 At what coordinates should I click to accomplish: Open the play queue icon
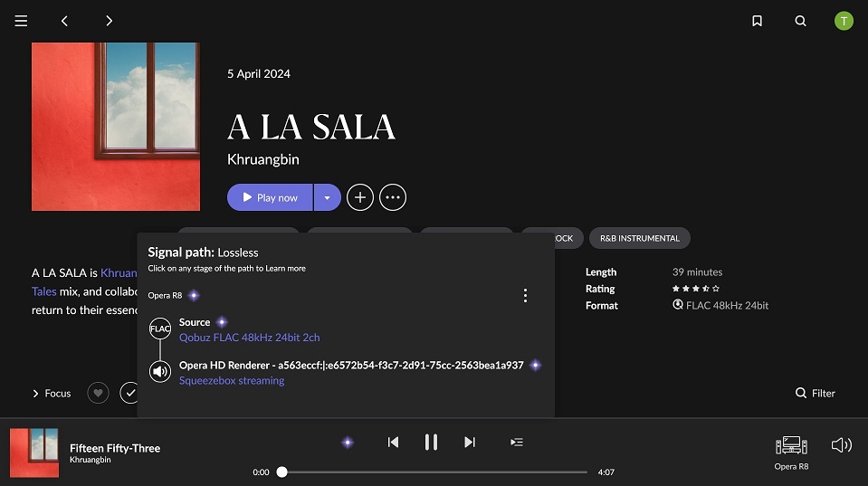[517, 443]
